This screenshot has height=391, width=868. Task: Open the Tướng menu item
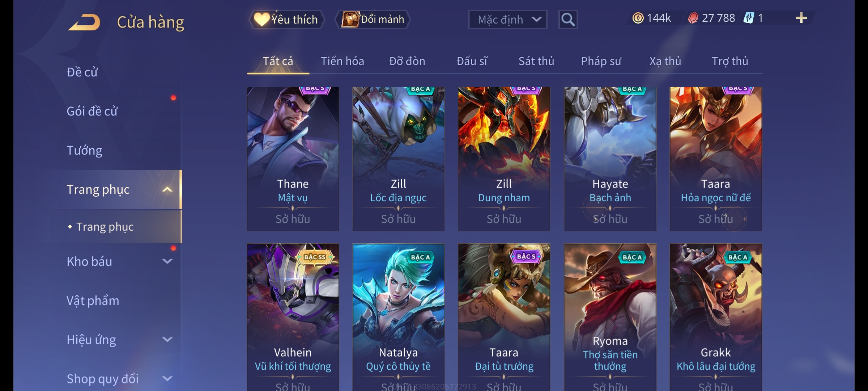pyautogui.click(x=84, y=150)
